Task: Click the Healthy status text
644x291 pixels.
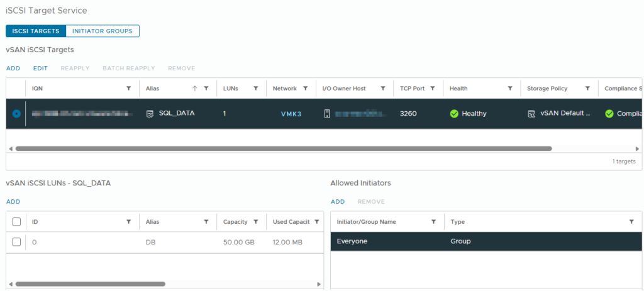Action: pyautogui.click(x=474, y=114)
